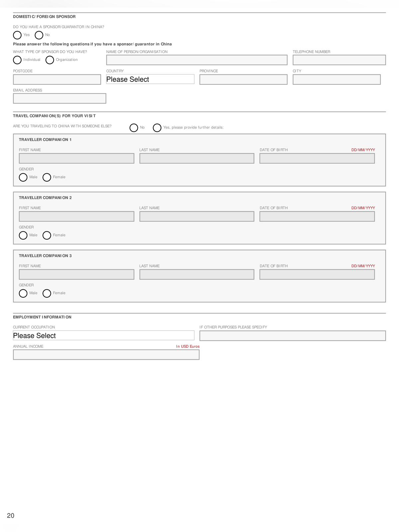Click Companion 3 First Name field
The image size is (399, 532).
coord(76,274)
